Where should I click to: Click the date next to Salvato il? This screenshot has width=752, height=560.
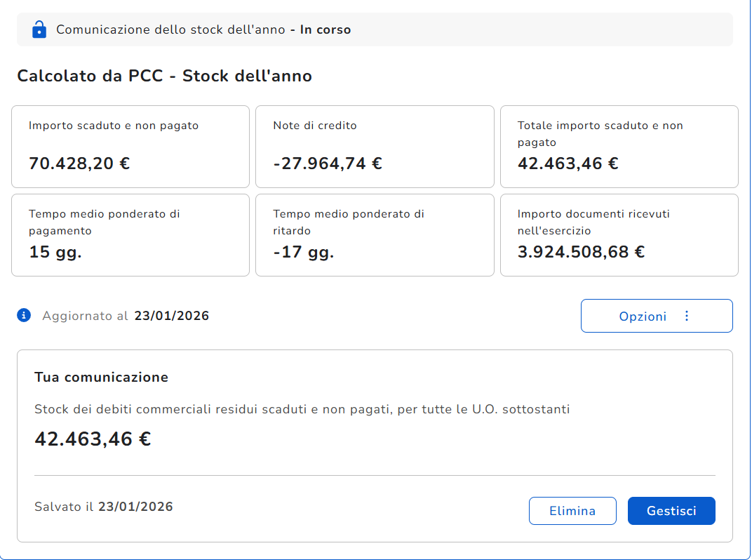135,507
